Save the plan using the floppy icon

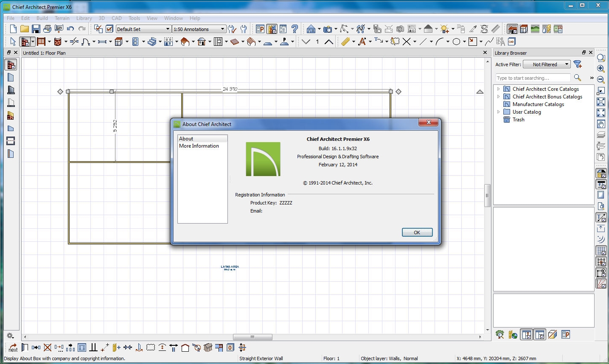tap(36, 29)
